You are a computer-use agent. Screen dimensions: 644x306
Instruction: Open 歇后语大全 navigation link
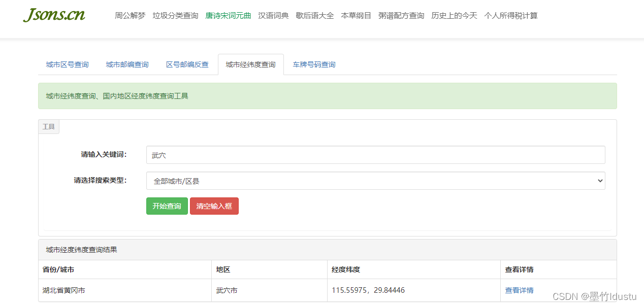[315, 16]
